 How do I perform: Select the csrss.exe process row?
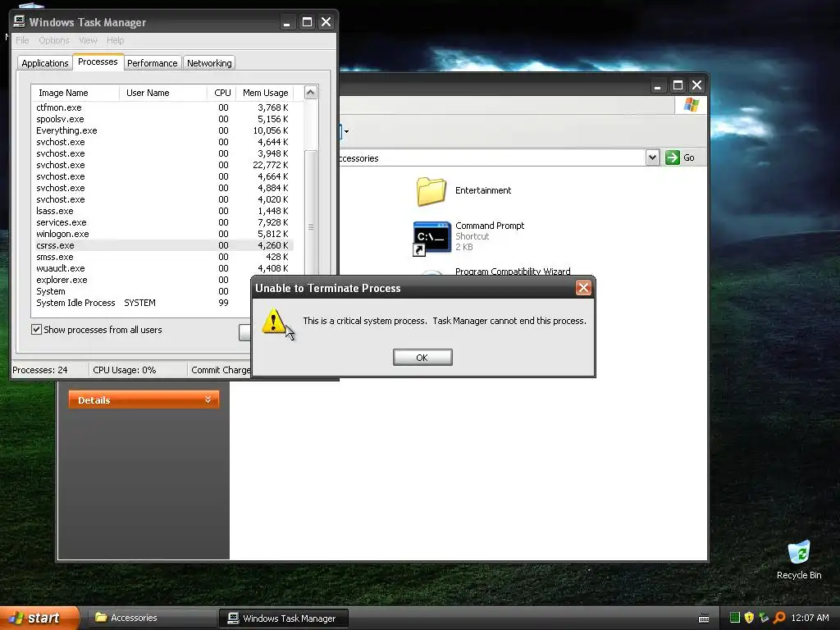click(162, 245)
